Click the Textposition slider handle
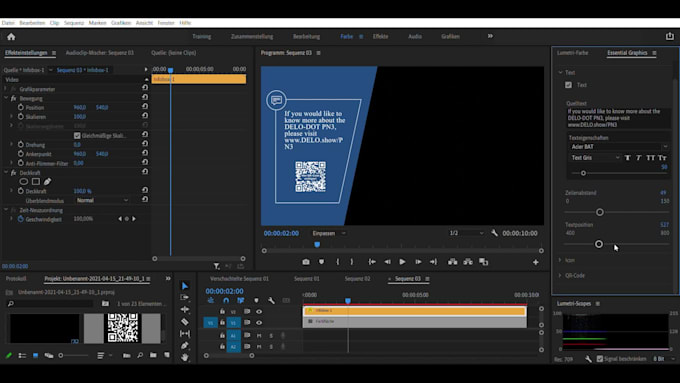This screenshot has width=680, height=383. [x=599, y=244]
